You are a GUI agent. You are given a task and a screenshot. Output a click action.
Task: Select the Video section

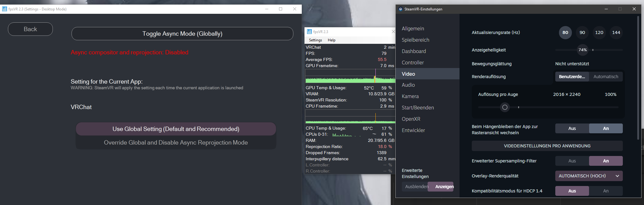[x=428, y=74]
